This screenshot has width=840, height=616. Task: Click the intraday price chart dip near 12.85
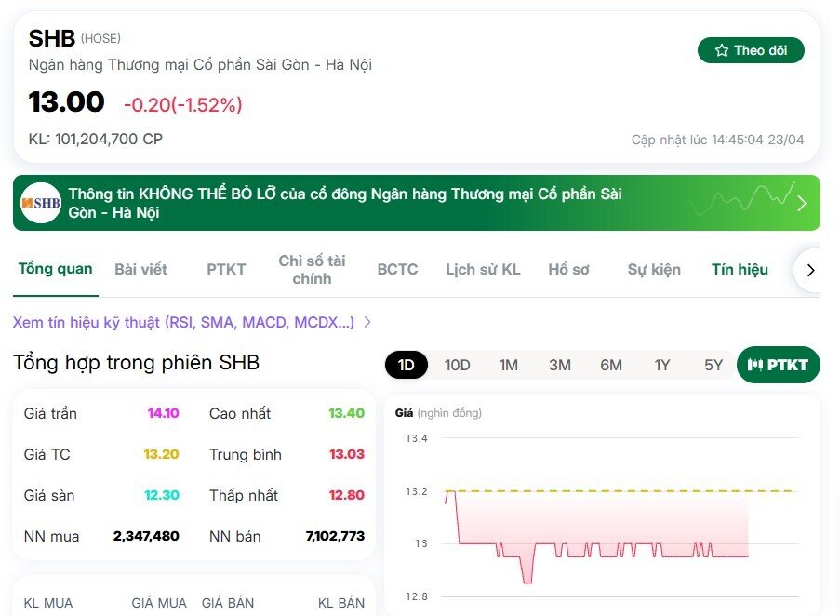click(x=527, y=580)
